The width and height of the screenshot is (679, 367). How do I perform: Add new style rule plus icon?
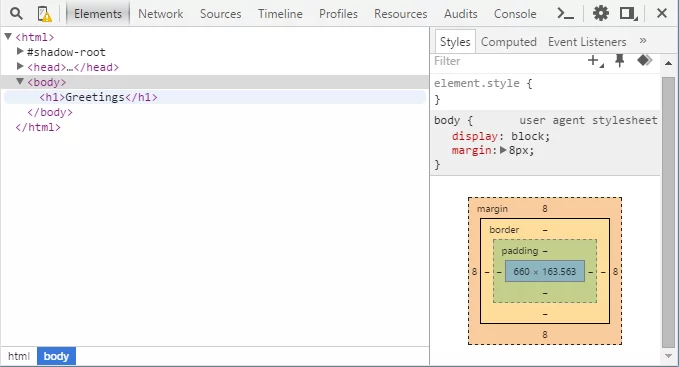595,61
